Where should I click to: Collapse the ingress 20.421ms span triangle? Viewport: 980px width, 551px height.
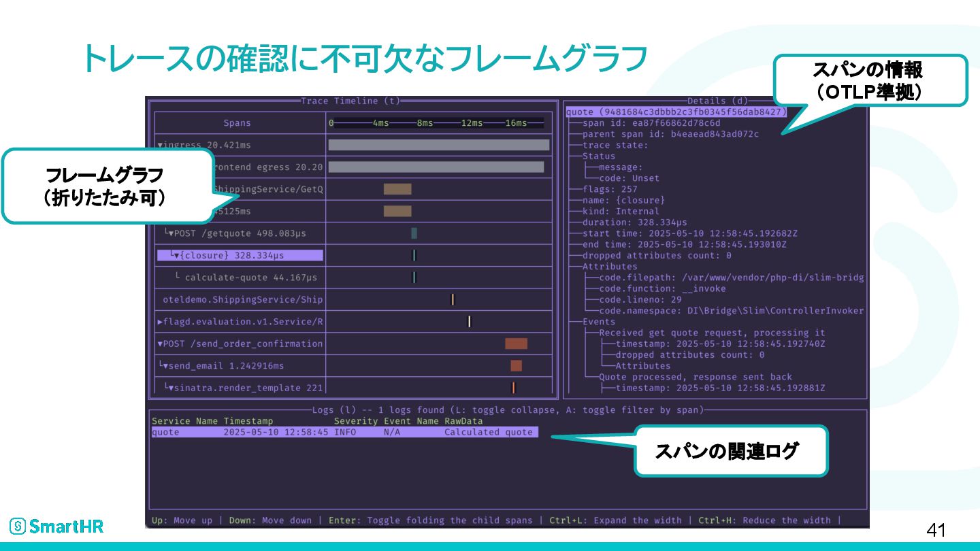(x=161, y=145)
